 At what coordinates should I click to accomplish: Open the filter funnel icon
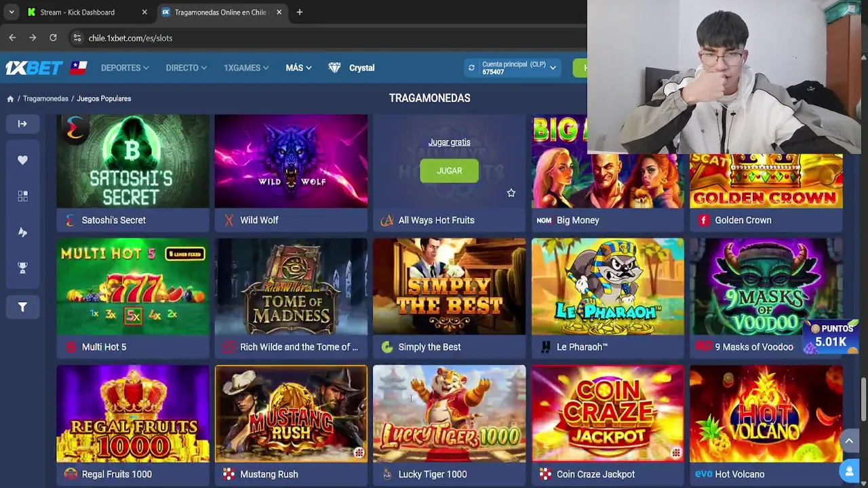coord(22,307)
